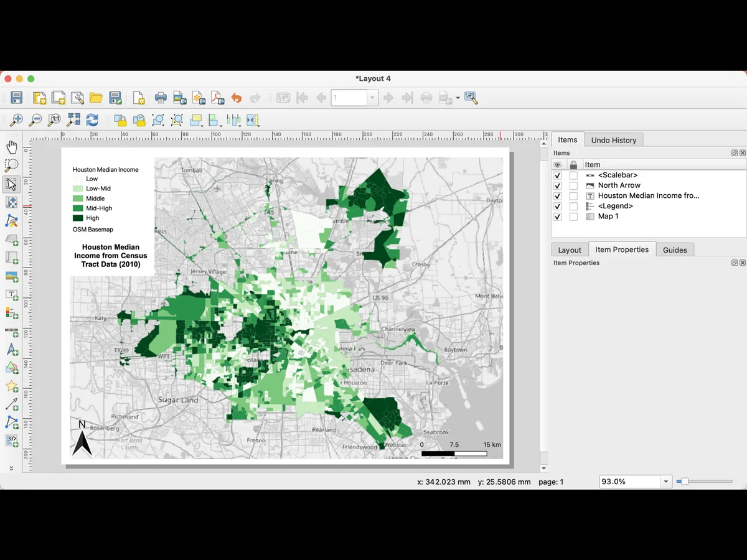Unlock all items
This screenshot has height=560, width=747.
tap(139, 120)
